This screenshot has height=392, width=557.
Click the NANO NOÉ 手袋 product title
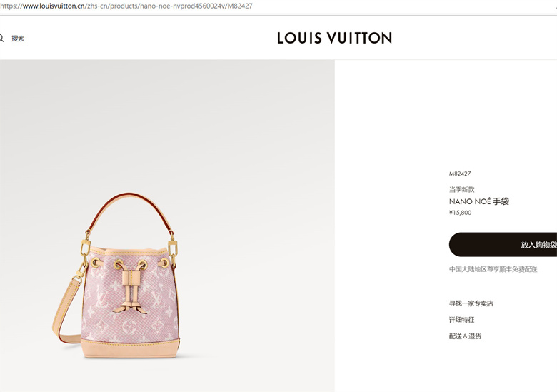(479, 201)
